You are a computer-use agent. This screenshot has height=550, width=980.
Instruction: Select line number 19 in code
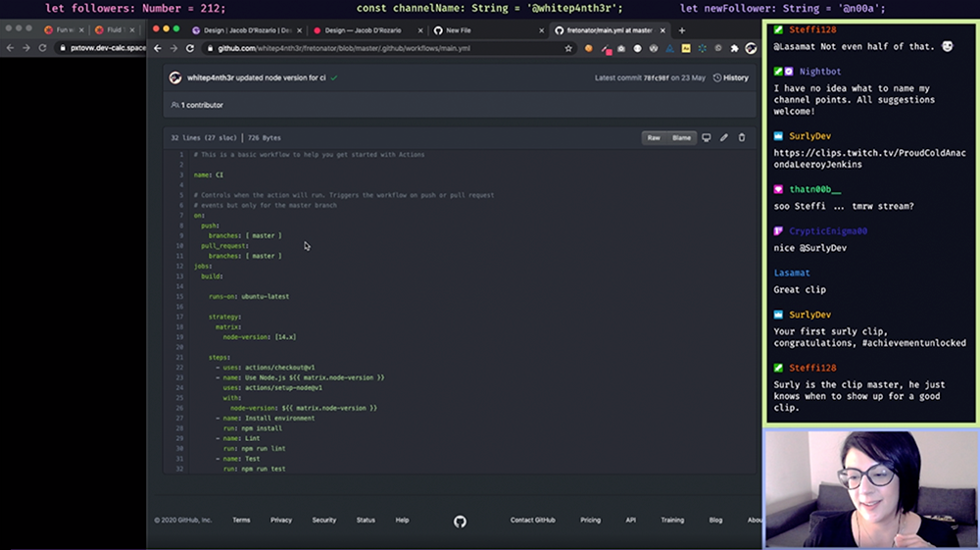coord(179,337)
